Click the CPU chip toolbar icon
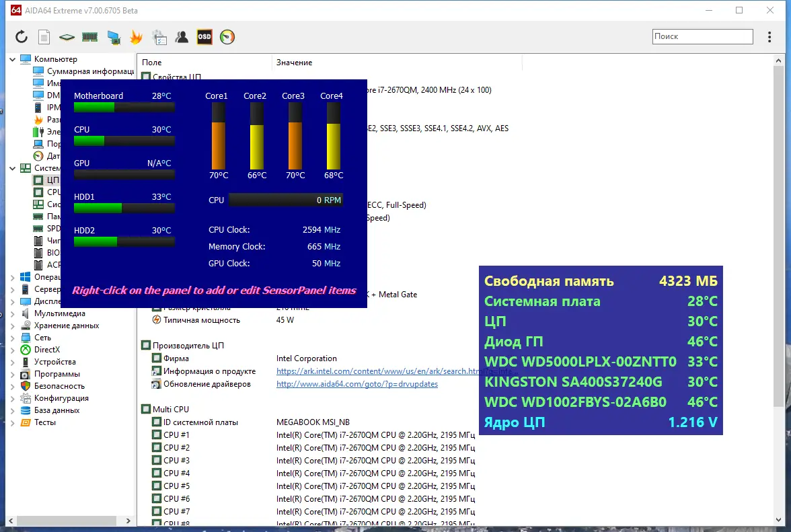 [x=67, y=37]
